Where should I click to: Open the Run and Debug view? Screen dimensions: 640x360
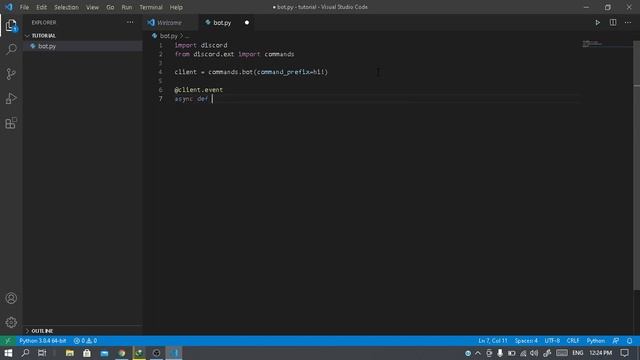11,98
